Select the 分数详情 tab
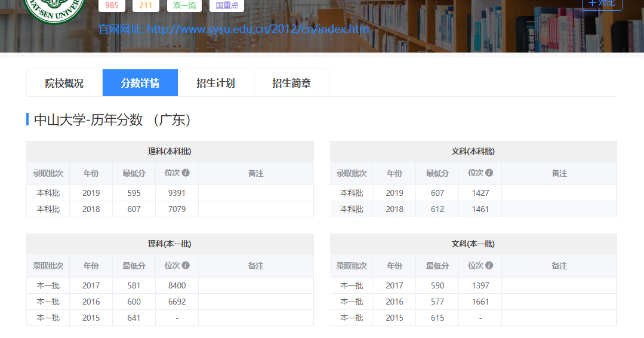The image size is (644, 338). click(140, 83)
